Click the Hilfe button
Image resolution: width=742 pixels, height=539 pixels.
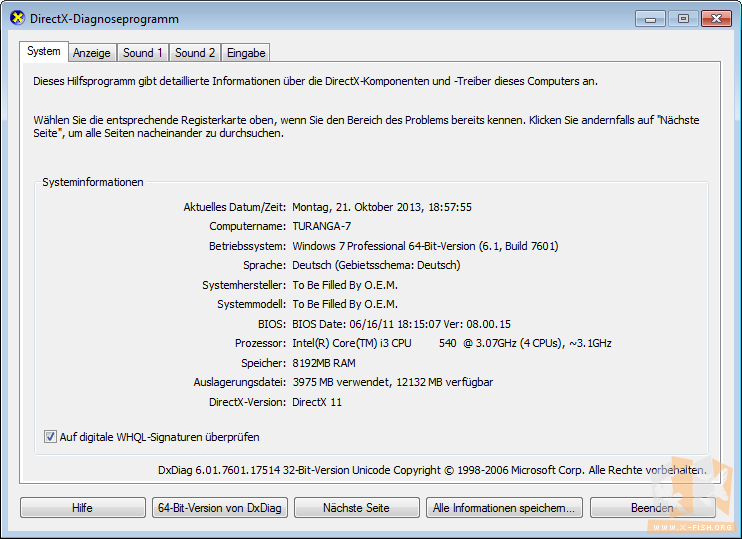coord(83,508)
